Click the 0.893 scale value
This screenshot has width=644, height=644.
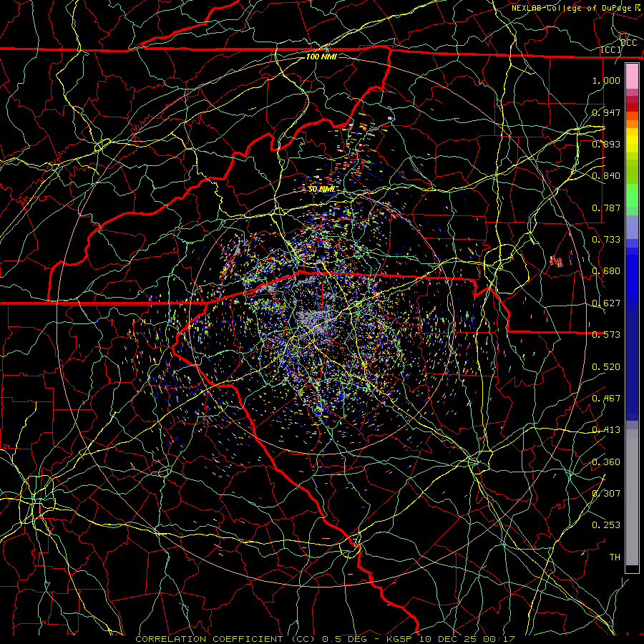point(606,144)
